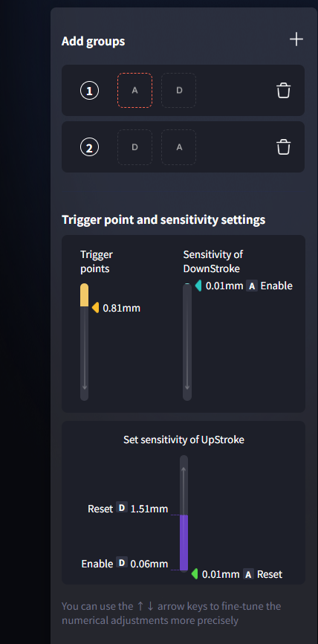Viewport: 318px width, 644px height.
Task: Select the D key slot in group 1
Action: (x=178, y=91)
